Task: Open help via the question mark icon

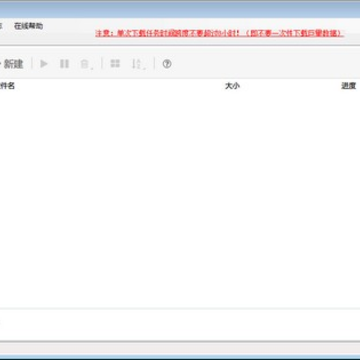Action: 167,64
